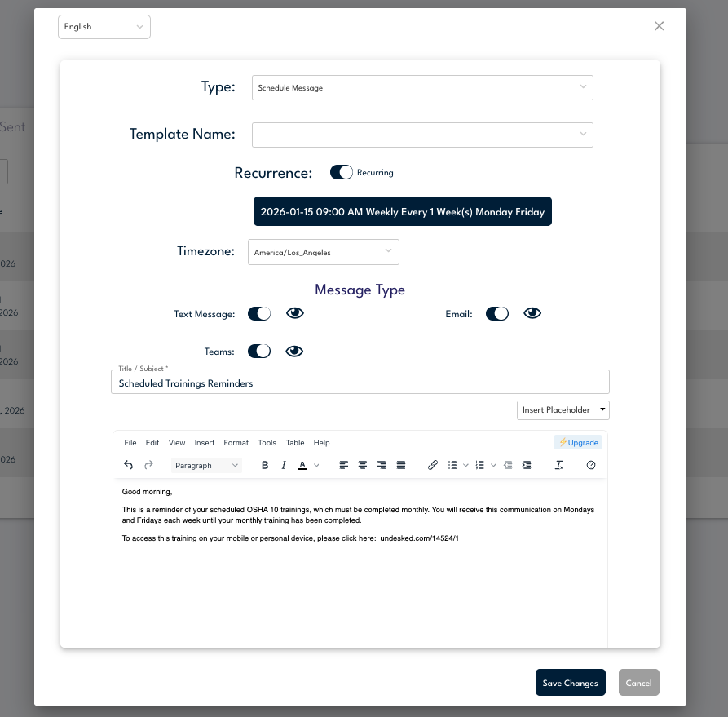Increase indent using the indent icon
Viewport: 728px width, 717px height.
527,465
